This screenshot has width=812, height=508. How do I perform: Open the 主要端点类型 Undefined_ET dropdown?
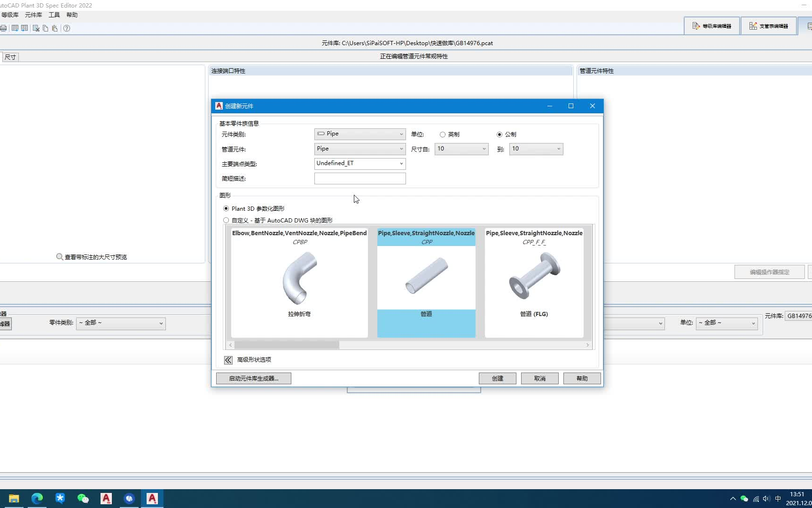pos(360,164)
